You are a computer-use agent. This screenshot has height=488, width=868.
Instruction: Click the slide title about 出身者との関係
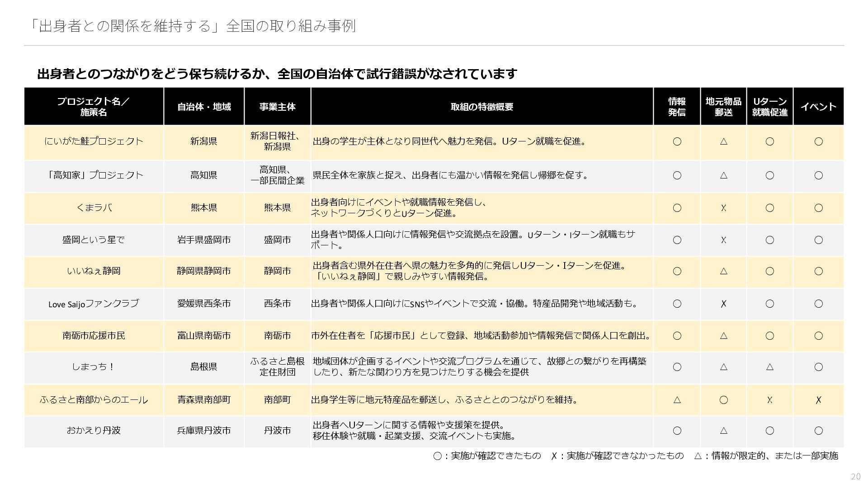pyautogui.click(x=192, y=26)
